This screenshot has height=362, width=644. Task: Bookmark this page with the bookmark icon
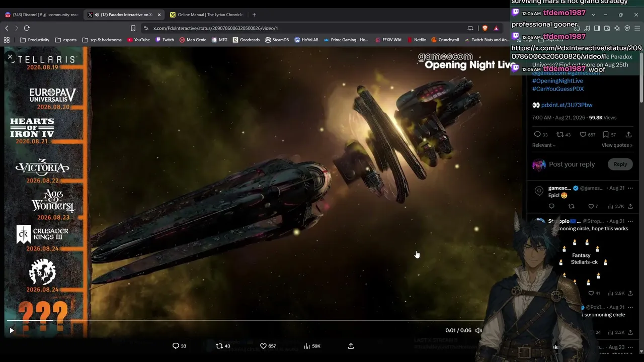pyautogui.click(x=133, y=28)
